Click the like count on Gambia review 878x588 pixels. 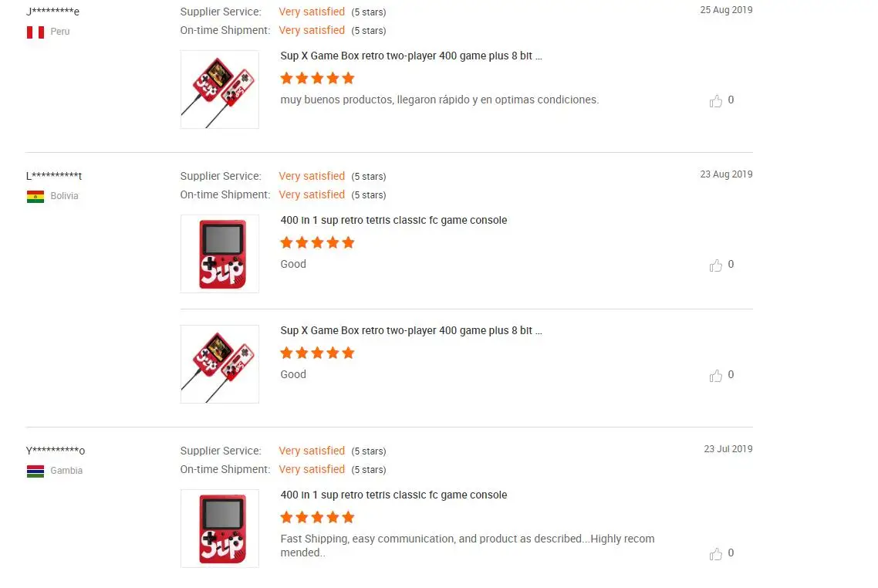pyautogui.click(x=731, y=553)
